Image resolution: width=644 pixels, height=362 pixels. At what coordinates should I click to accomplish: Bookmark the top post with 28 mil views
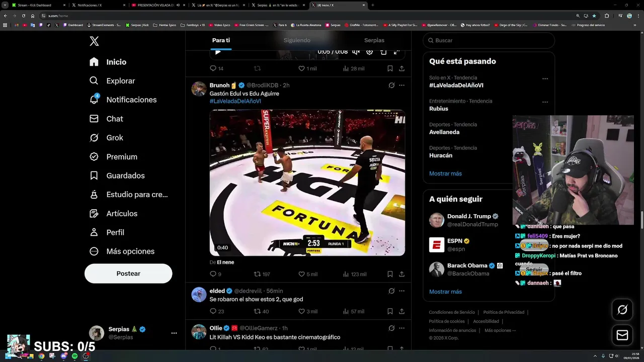390,68
